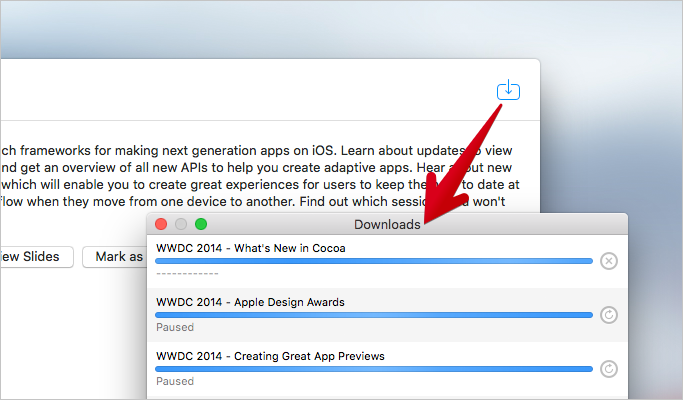This screenshot has height=400, width=683.
Task: Resume the Creating Great App Previews download
Action: (609, 369)
